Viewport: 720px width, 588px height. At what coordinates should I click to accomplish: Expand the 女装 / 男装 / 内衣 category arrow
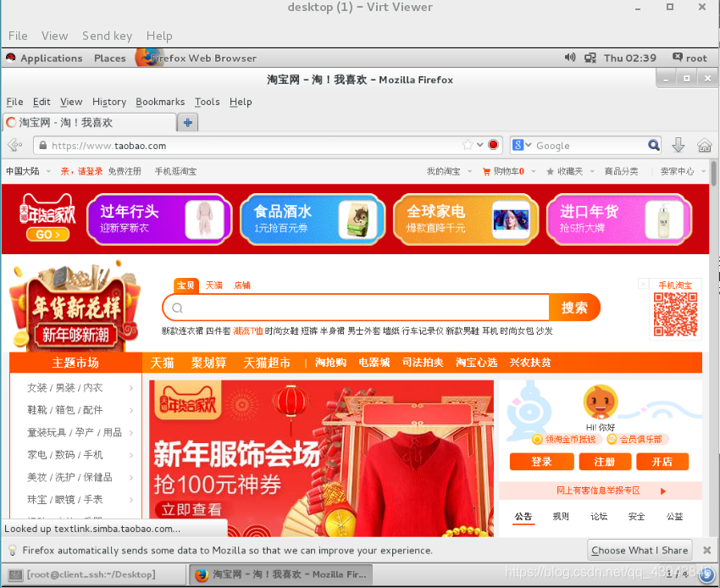(130, 388)
